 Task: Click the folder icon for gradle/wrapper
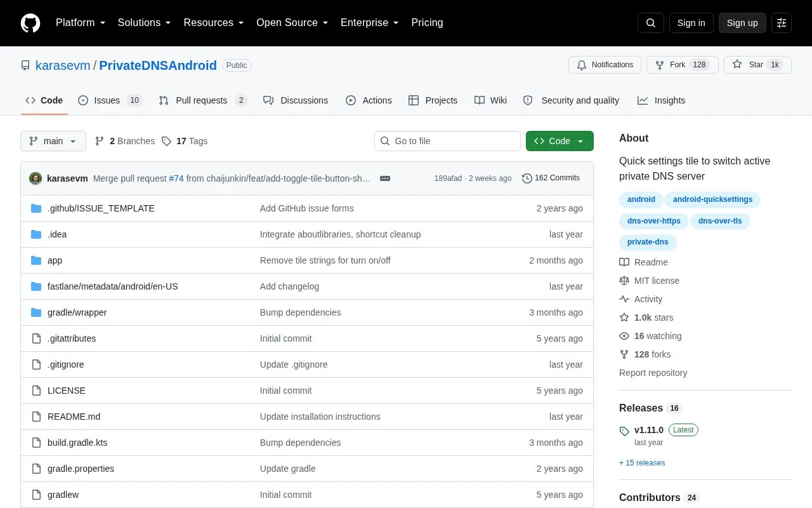tap(36, 312)
